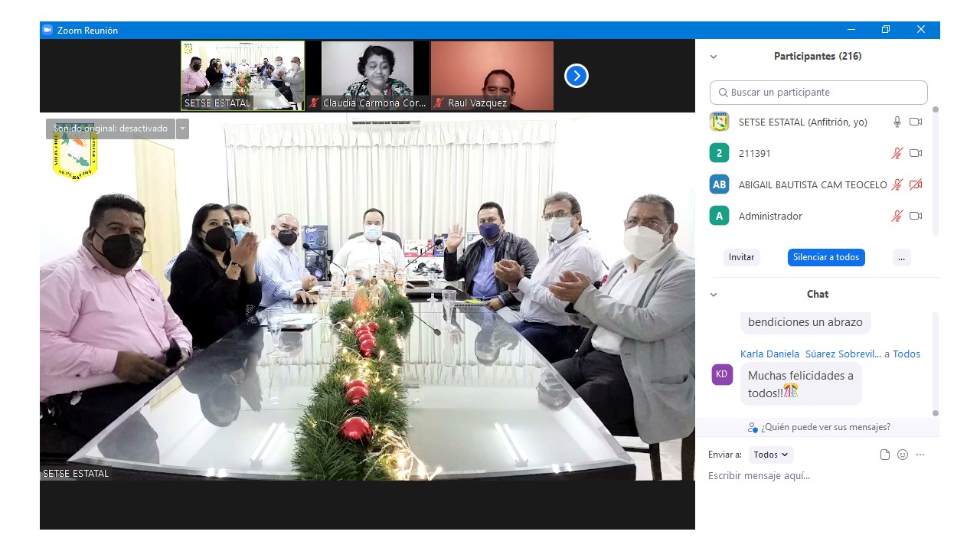Open the Enviar a Todos dropdown
Screen dimensions: 980x551
click(770, 455)
